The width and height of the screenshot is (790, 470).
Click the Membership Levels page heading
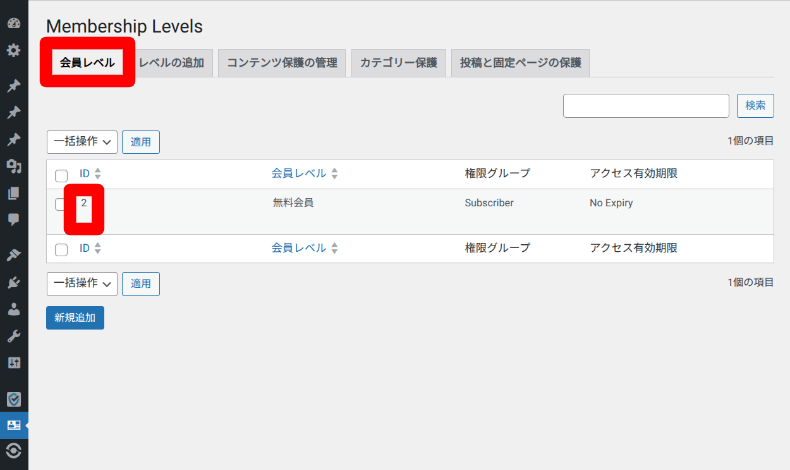coord(124,26)
